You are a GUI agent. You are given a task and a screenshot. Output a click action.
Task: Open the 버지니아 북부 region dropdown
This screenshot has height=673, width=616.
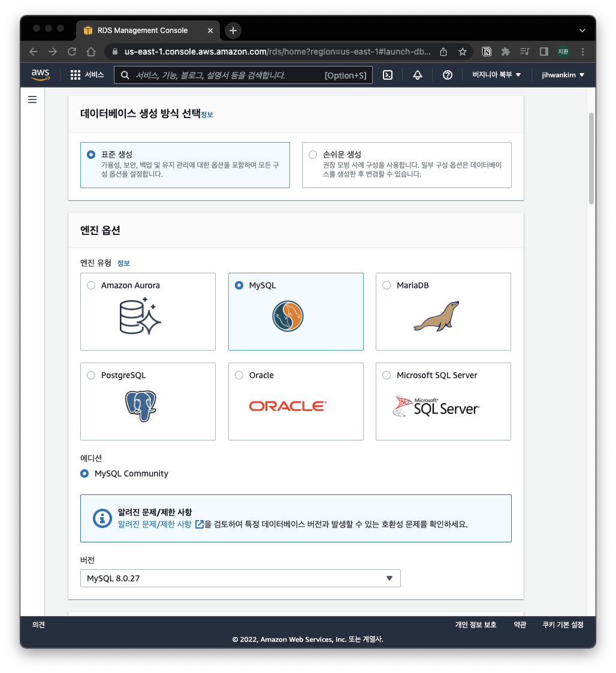(x=497, y=75)
